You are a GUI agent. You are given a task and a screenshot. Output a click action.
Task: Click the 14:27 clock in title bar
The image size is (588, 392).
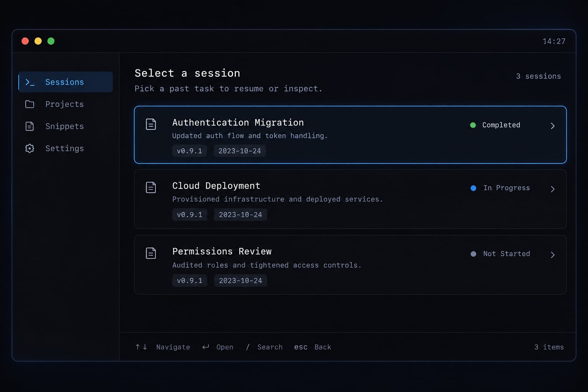[x=554, y=41]
